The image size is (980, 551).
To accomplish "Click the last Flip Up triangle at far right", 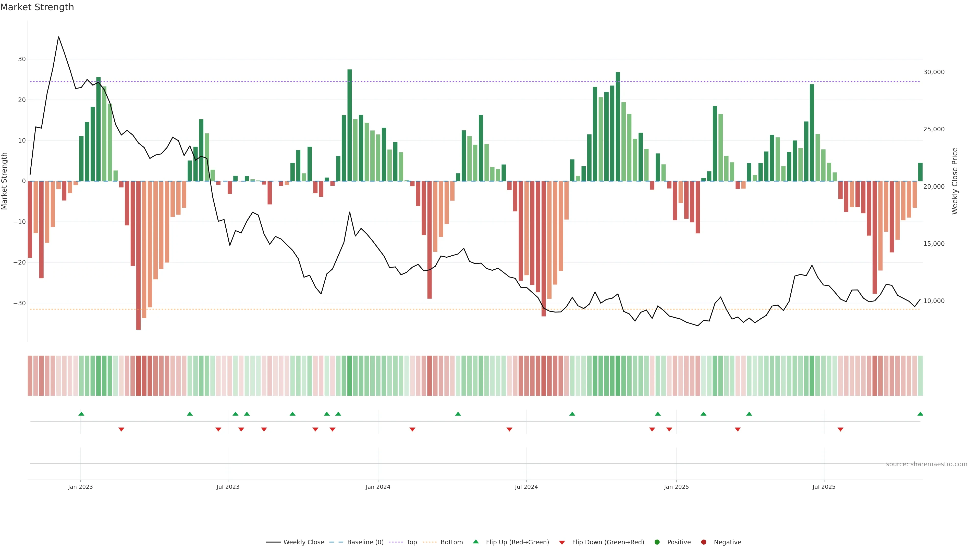I will (920, 414).
